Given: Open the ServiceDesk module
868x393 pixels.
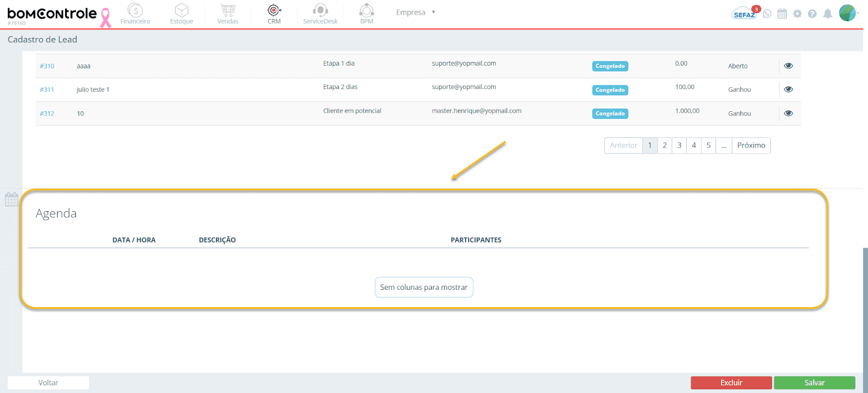Looking at the screenshot, I should pos(320,14).
